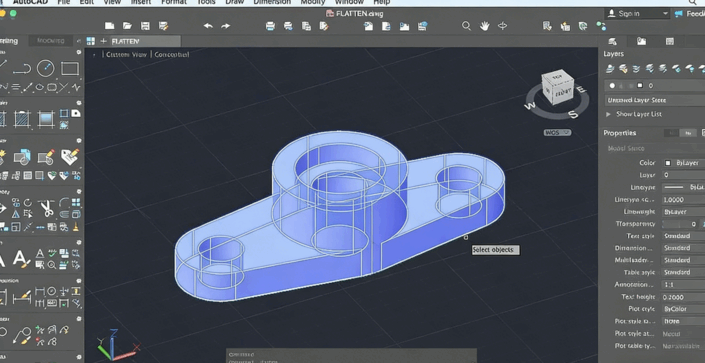Select the Trim scissors tool

[x=46, y=209]
